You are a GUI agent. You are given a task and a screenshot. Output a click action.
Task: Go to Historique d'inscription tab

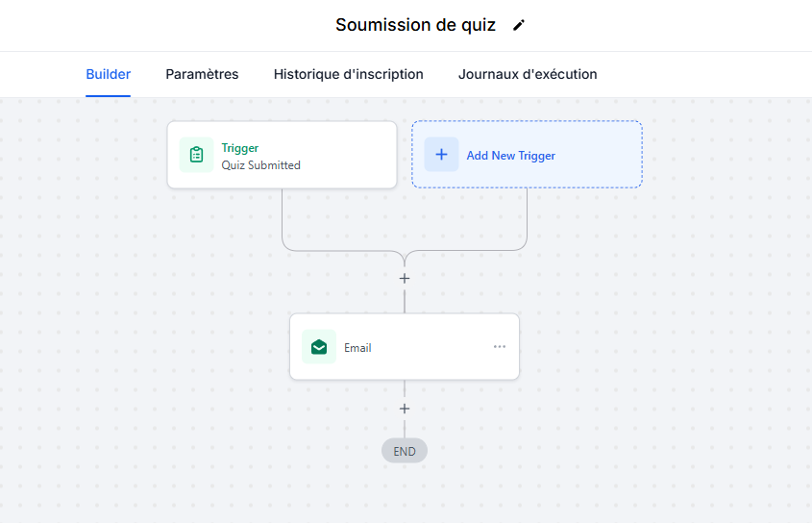point(349,74)
